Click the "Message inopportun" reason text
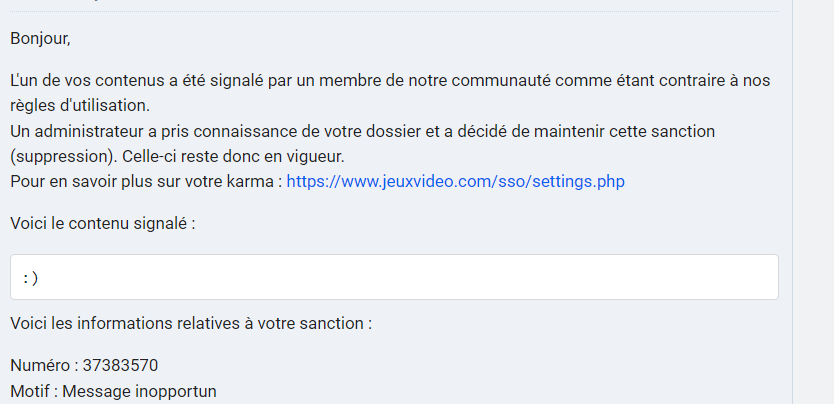The width and height of the screenshot is (834, 404). click(x=139, y=392)
